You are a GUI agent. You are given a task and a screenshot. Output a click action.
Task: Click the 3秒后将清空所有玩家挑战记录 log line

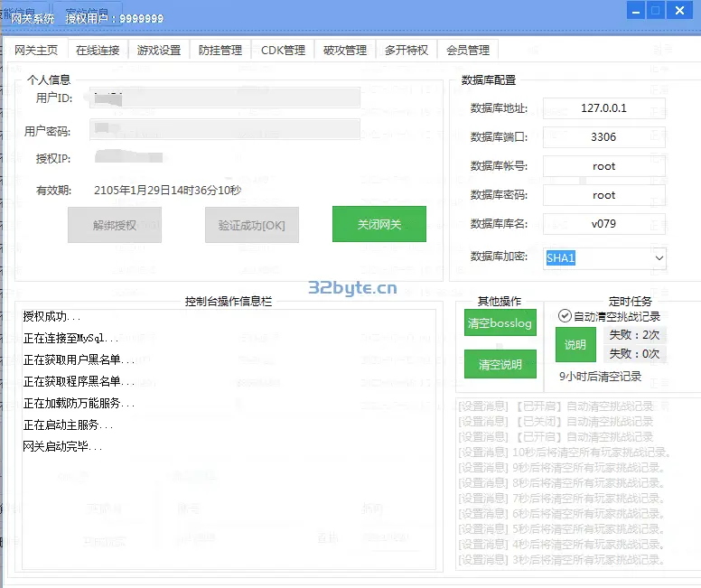pos(562,560)
